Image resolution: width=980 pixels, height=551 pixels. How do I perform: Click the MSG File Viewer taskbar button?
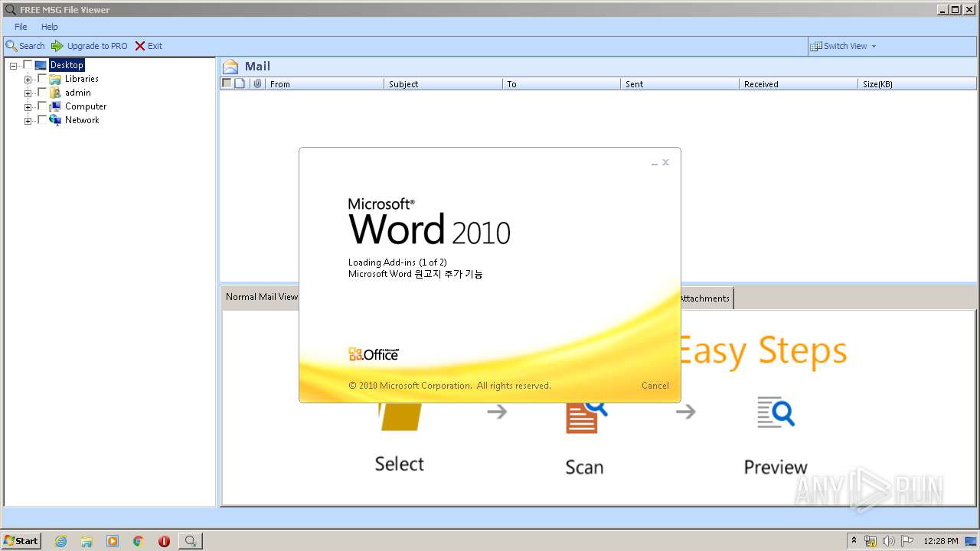point(191,541)
